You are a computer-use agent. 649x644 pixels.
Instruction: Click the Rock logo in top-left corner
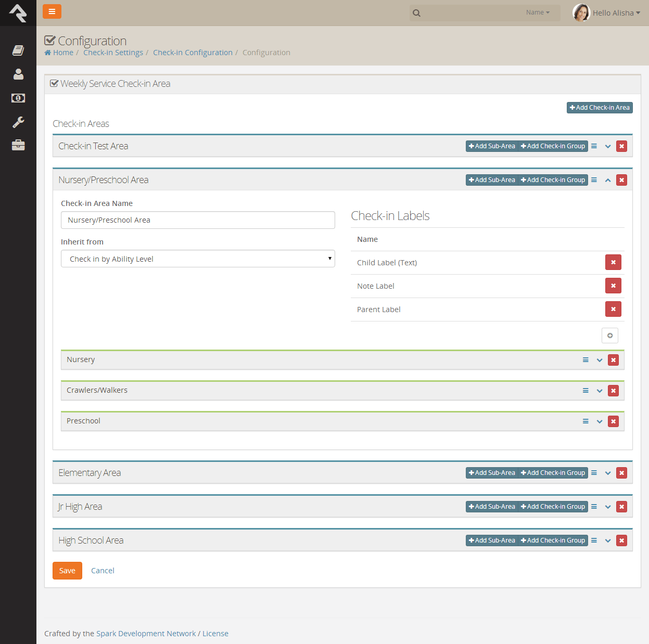pos(18,13)
